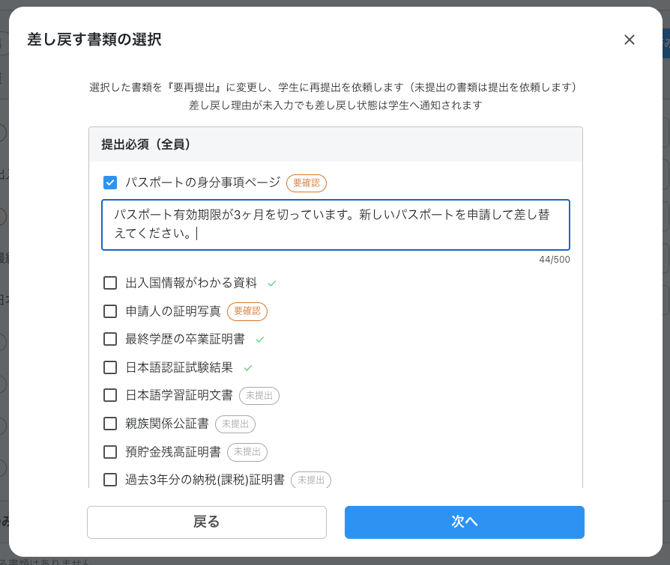Click green checkmark next to 出入国情報がわかる資料
Viewport: 670px width, 565px height.
(272, 283)
